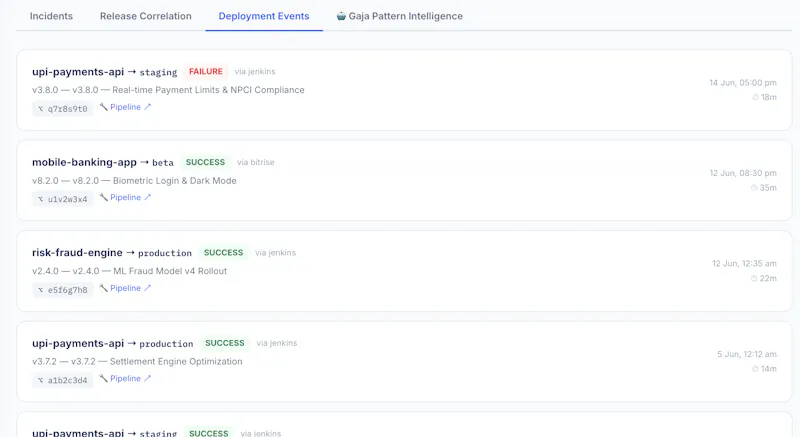Viewport: 800px width, 437px height.
Task: Click SUCCESS badge on mobile-banking-app row
Action: [x=205, y=162]
